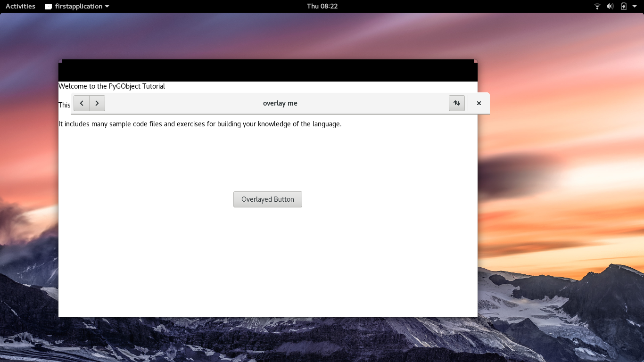
Task: Open the Activities overview
Action: (x=20, y=6)
